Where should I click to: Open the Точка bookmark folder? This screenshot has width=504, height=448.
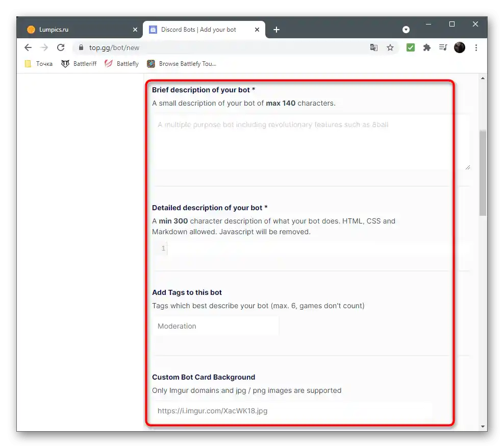[x=39, y=64]
